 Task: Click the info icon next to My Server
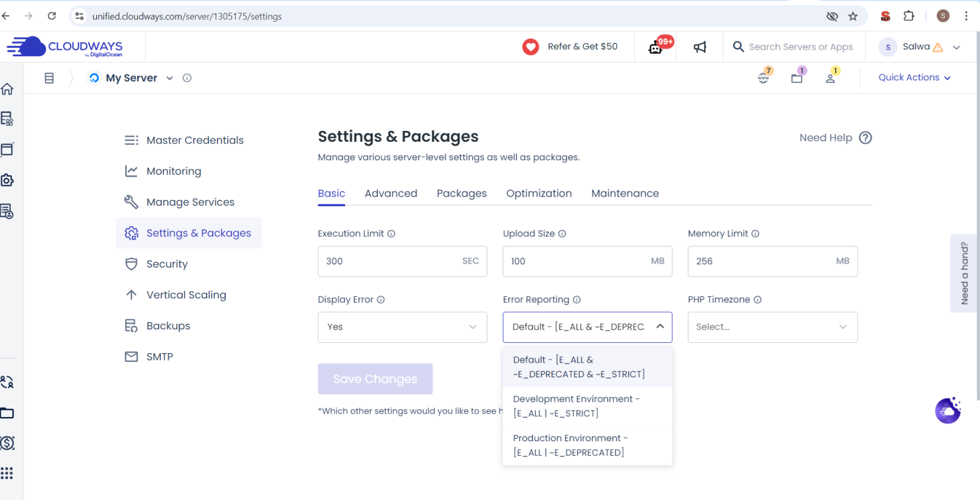(187, 78)
